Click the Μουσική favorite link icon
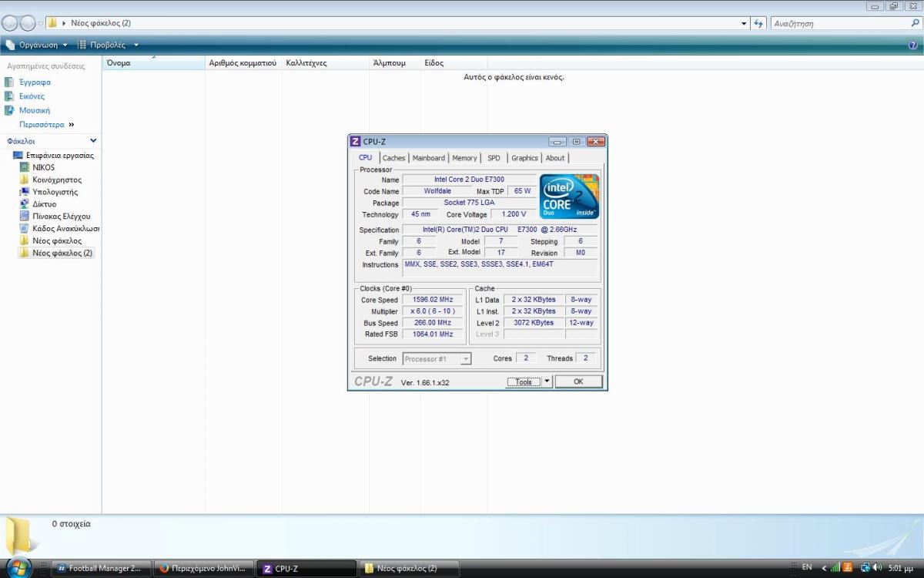Image resolution: width=924 pixels, height=578 pixels. [10, 110]
